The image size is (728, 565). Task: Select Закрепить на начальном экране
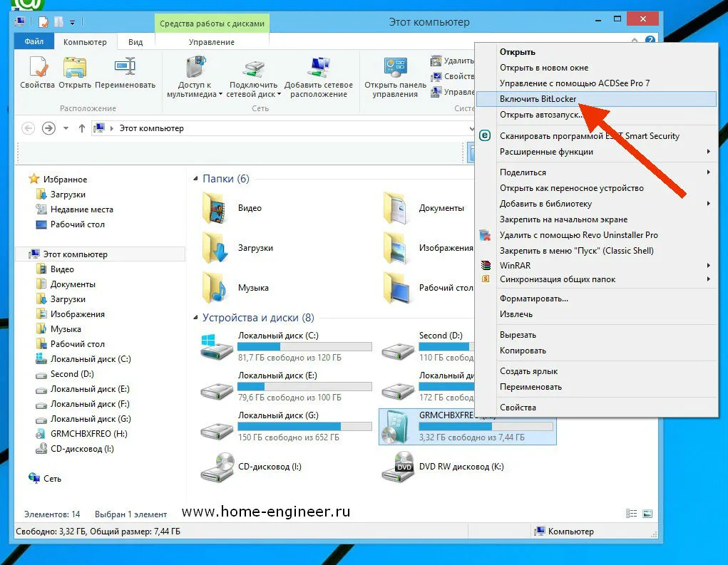(x=597, y=219)
